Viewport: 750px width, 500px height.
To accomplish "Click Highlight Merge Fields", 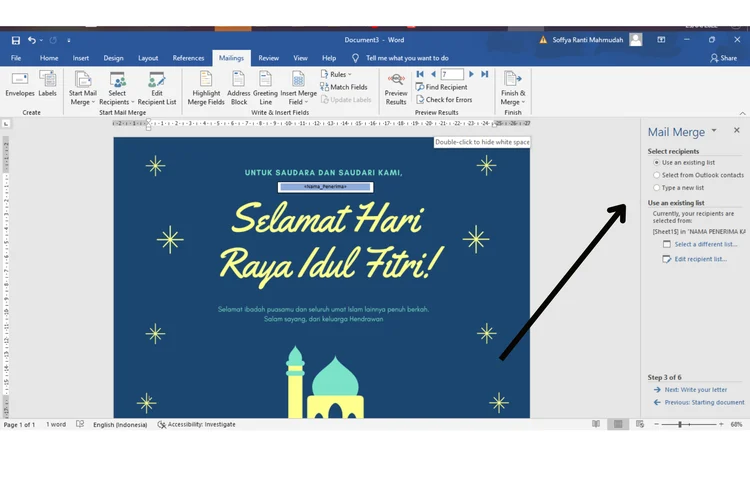I will tap(206, 89).
